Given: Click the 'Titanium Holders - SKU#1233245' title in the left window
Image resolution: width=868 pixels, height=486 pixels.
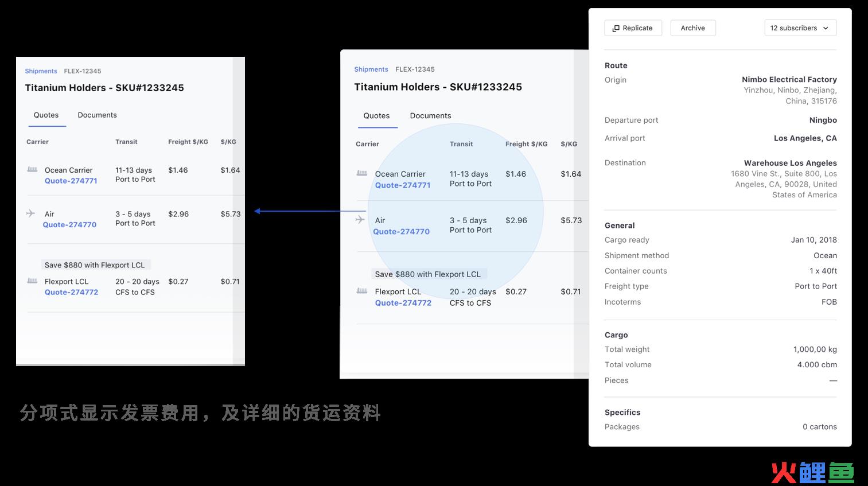Looking at the screenshot, I should coord(104,88).
